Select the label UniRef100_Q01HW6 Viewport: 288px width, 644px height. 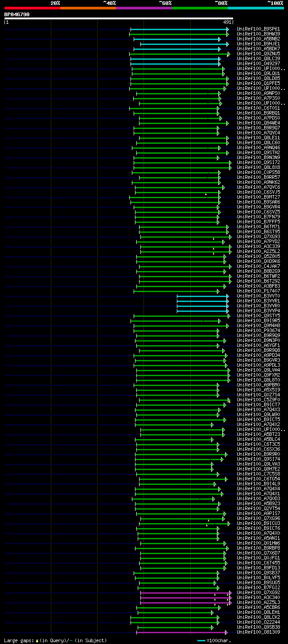point(258,543)
